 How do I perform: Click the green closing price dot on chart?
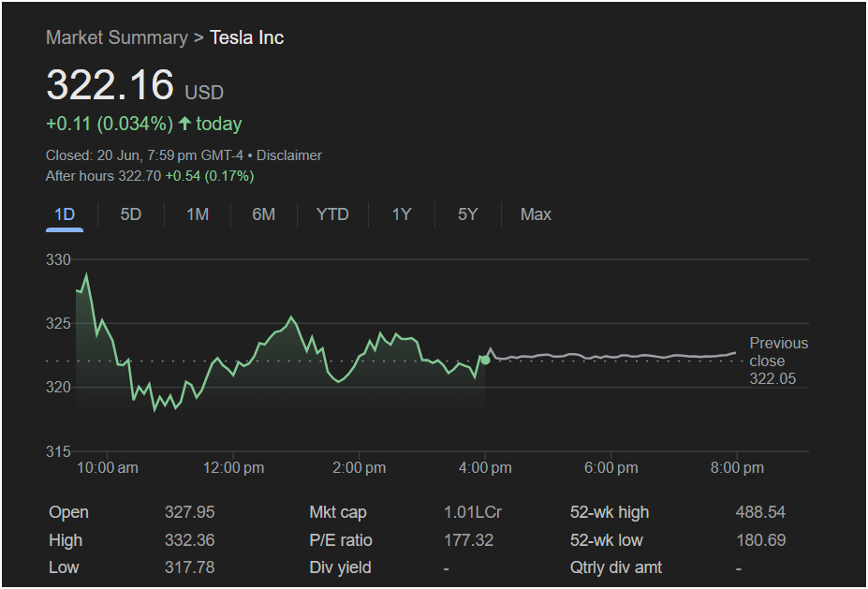tap(485, 361)
